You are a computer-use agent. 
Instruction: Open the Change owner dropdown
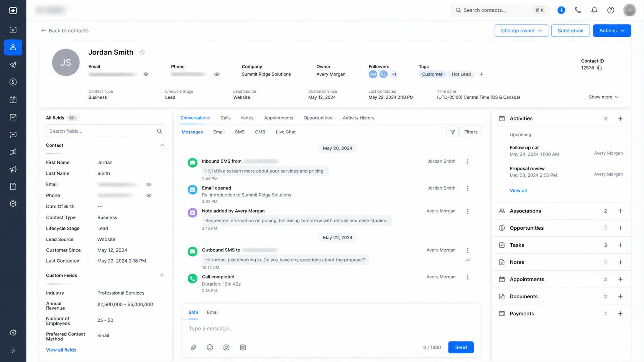pyautogui.click(x=521, y=31)
